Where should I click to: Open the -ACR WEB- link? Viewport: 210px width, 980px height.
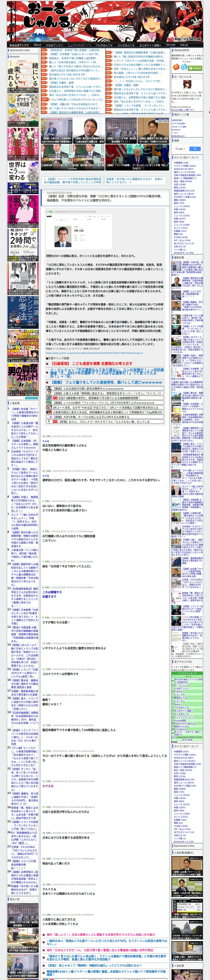(187, 740)
